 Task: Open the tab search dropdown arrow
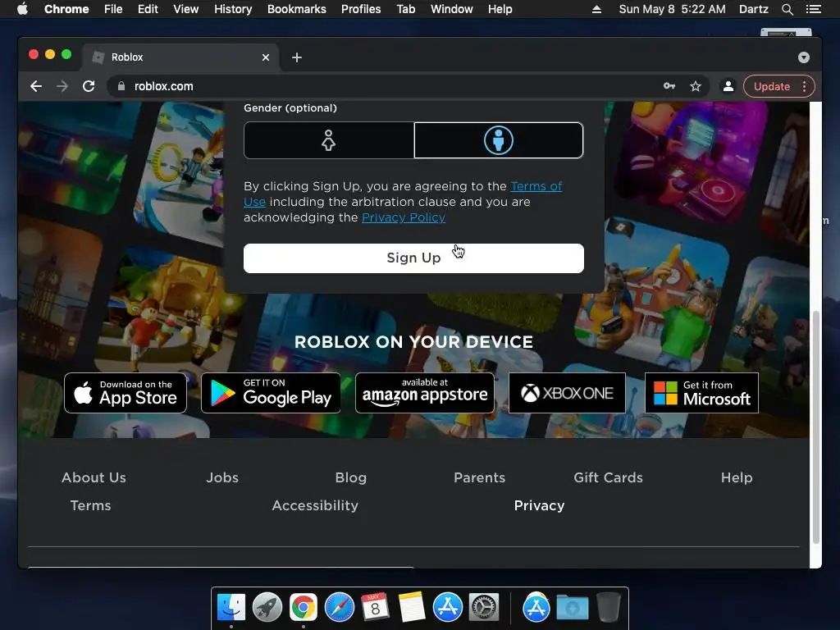804,57
